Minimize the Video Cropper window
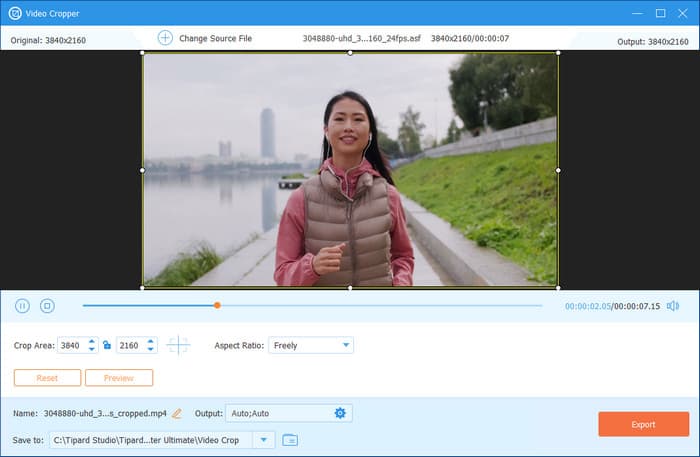This screenshot has width=700, height=457. tap(638, 13)
